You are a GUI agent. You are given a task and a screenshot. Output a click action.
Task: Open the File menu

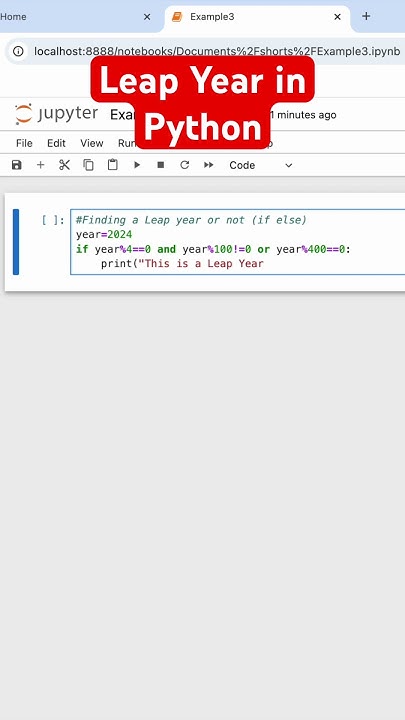[x=24, y=143]
